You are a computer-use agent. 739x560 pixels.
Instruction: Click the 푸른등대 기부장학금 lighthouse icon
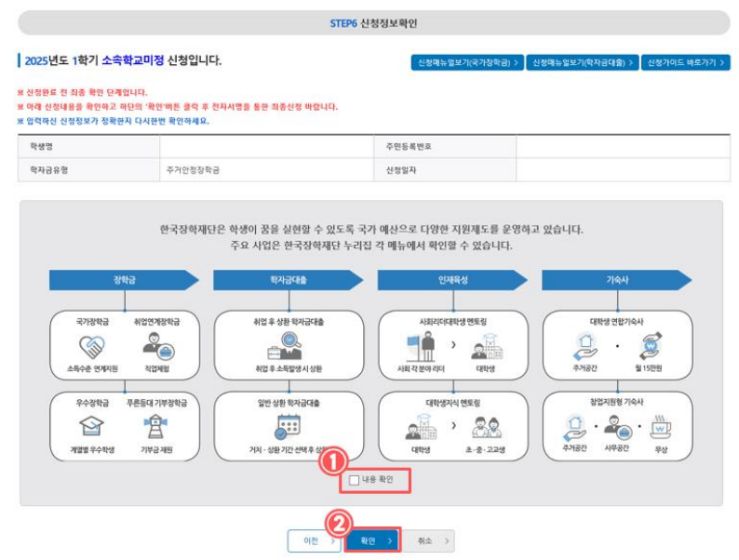pyautogui.click(x=155, y=426)
